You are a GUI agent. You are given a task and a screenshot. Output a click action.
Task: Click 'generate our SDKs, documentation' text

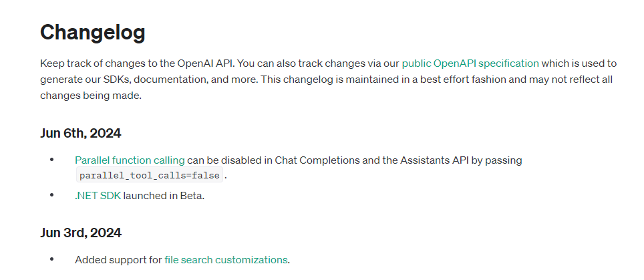click(123, 80)
